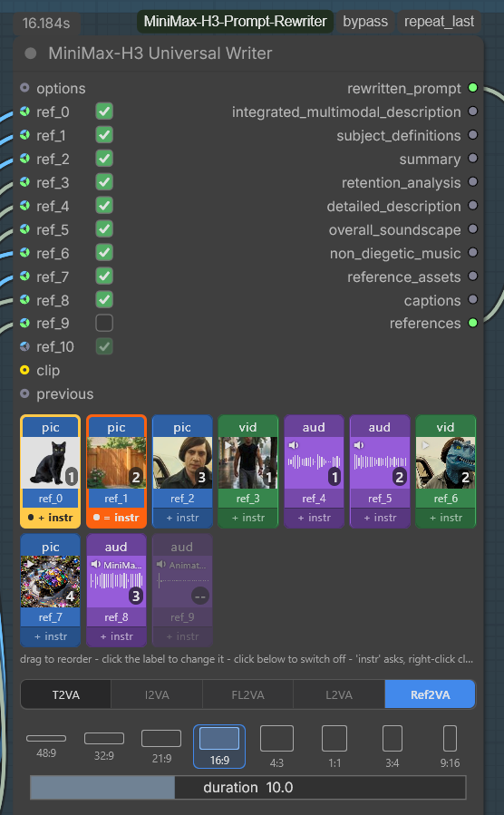Choose the 4:3 aspect ratio
Viewport: 504px width, 815px height.
pyautogui.click(x=277, y=746)
